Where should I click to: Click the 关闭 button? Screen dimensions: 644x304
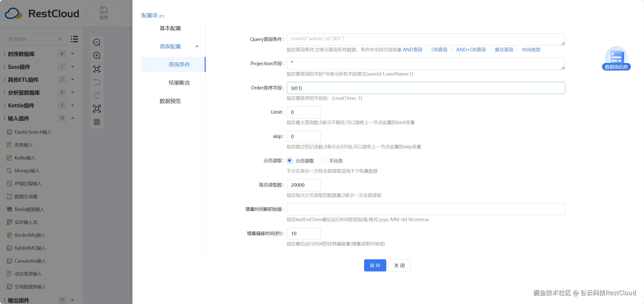pyautogui.click(x=399, y=265)
